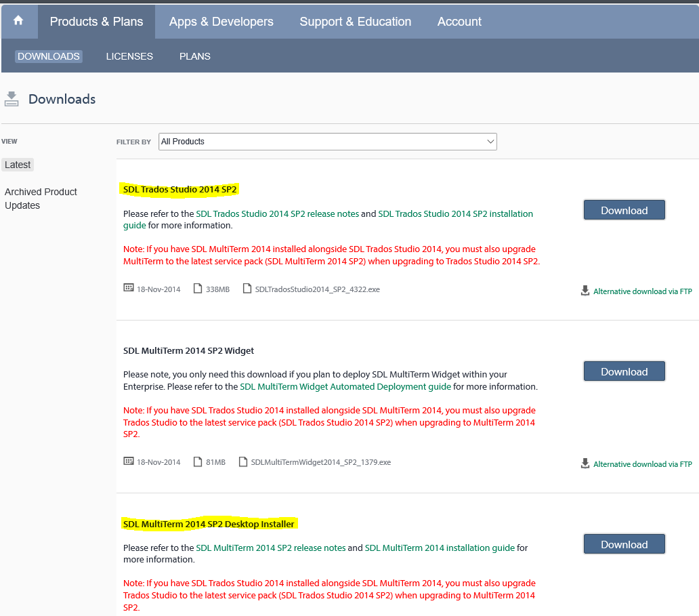The width and height of the screenshot is (699, 616).
Task: Click file icon beside SDLTradosStudio2014_SP2_4322.exe
Action: coord(247,289)
